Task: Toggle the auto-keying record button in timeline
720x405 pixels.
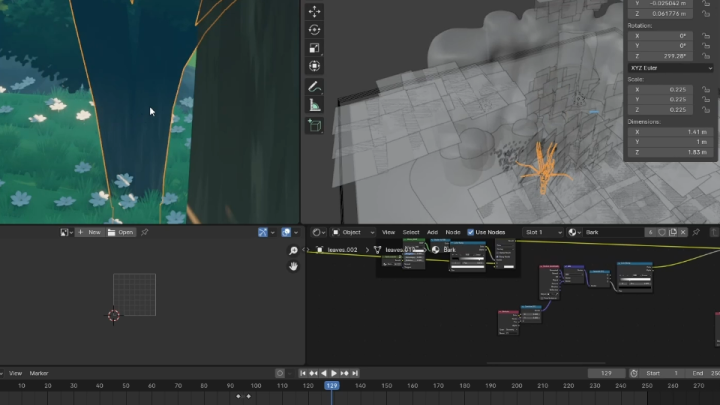Action: [280, 373]
